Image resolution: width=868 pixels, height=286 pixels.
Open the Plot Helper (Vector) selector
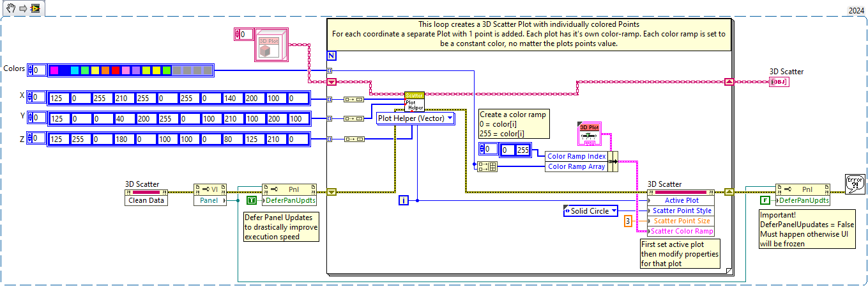[x=415, y=118]
